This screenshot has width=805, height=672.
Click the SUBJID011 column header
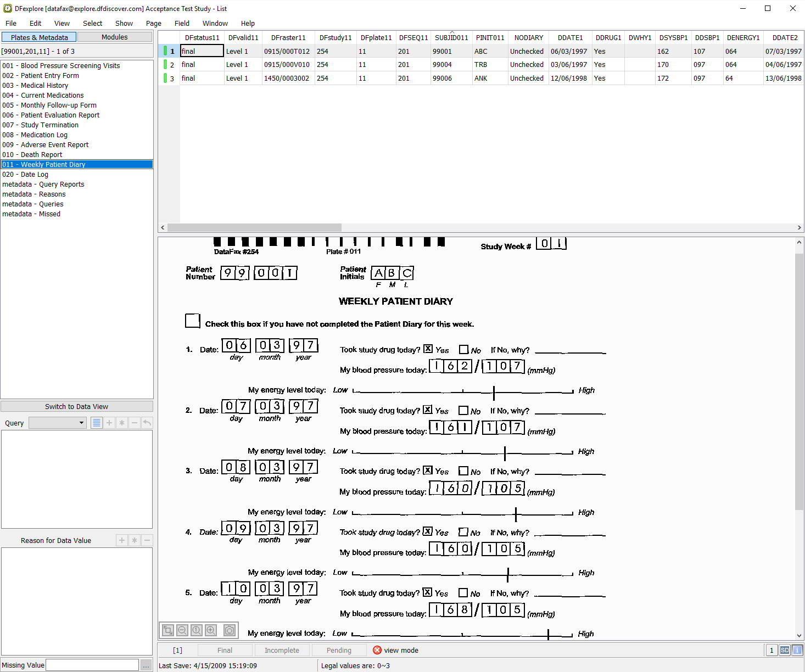pos(451,38)
